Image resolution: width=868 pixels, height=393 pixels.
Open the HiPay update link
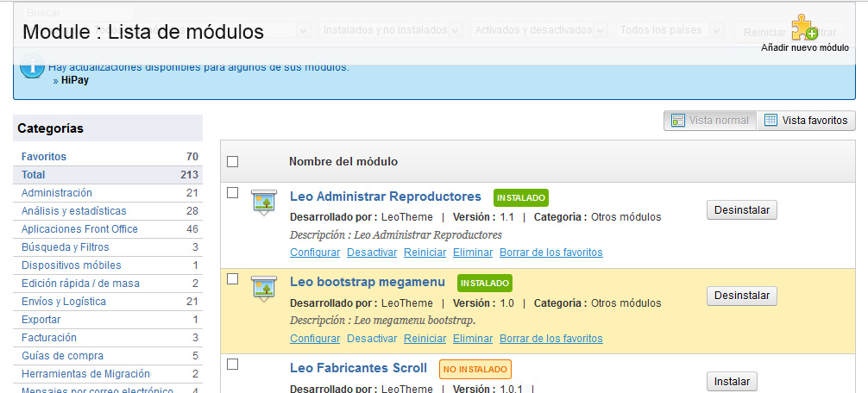(x=75, y=80)
